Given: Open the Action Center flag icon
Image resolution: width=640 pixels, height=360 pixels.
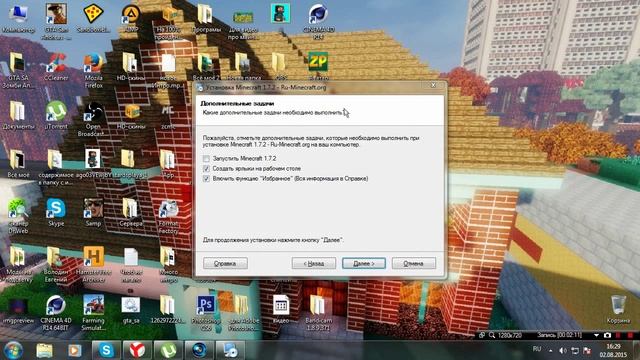Looking at the screenshot, I should pyautogui.click(x=587, y=351).
